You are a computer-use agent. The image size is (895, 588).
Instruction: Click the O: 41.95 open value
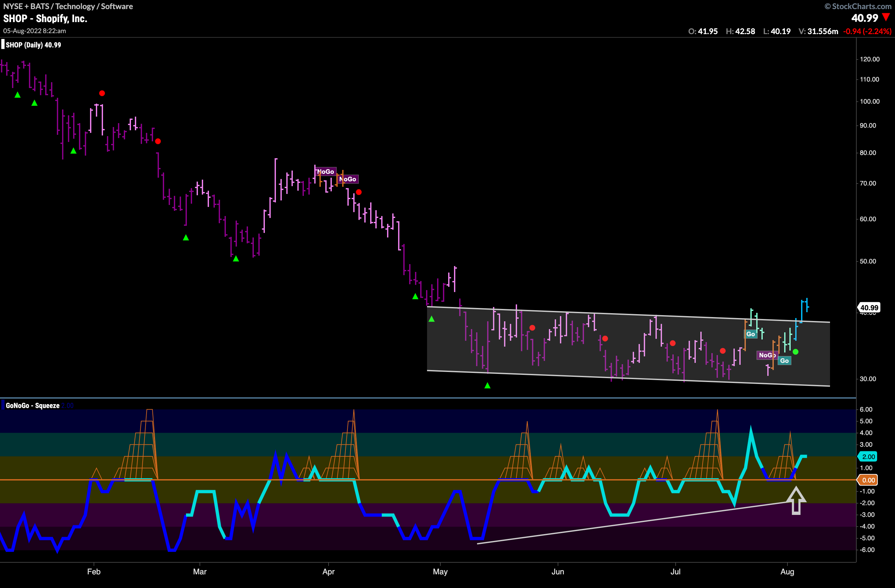pos(703,31)
